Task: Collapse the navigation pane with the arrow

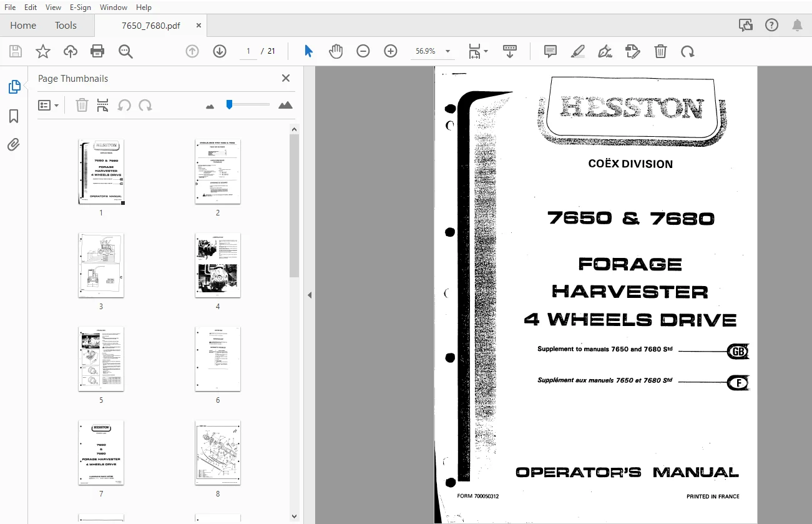Action: point(309,295)
